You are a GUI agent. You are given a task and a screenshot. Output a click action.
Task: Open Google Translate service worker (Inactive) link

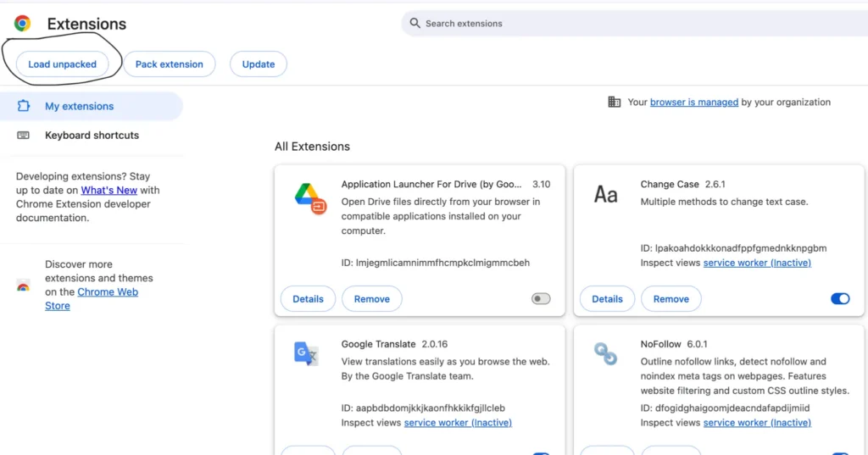(458, 423)
